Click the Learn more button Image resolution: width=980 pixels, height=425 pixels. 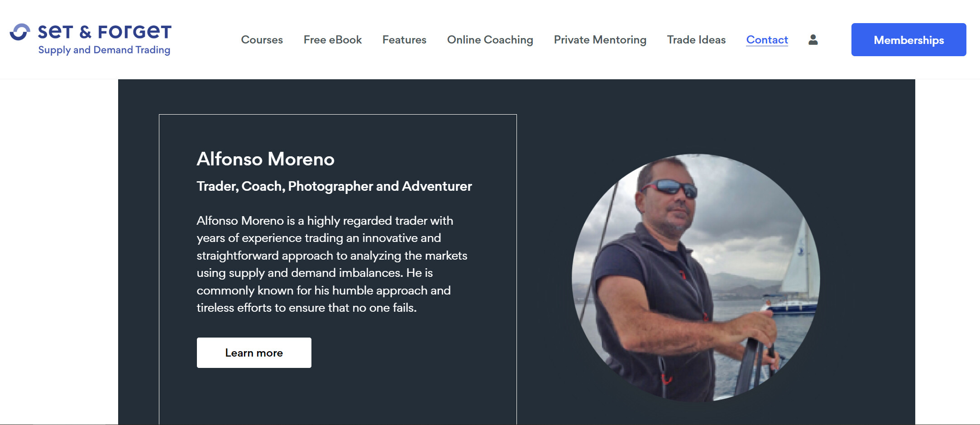(x=254, y=353)
